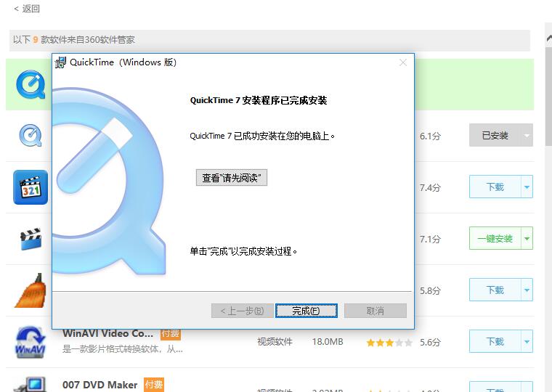Click the installer icon in QuickTime title bar
The height and width of the screenshot is (392, 552).
[x=60, y=62]
